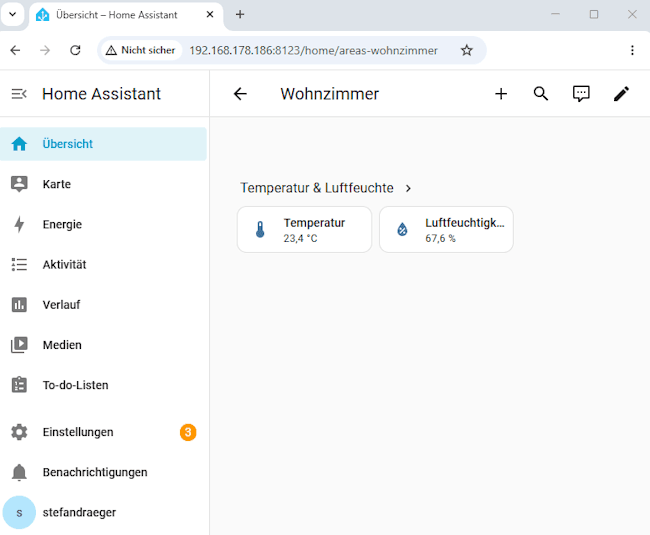Viewport: 650px width, 535px height.
Task: Click the Home Assistant sidebar title
Action: click(x=101, y=94)
